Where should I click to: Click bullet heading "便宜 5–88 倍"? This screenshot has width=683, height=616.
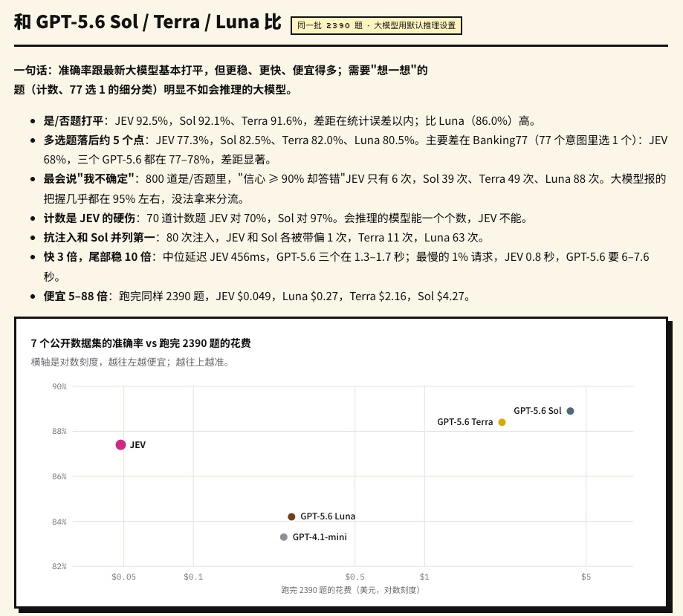(75, 296)
